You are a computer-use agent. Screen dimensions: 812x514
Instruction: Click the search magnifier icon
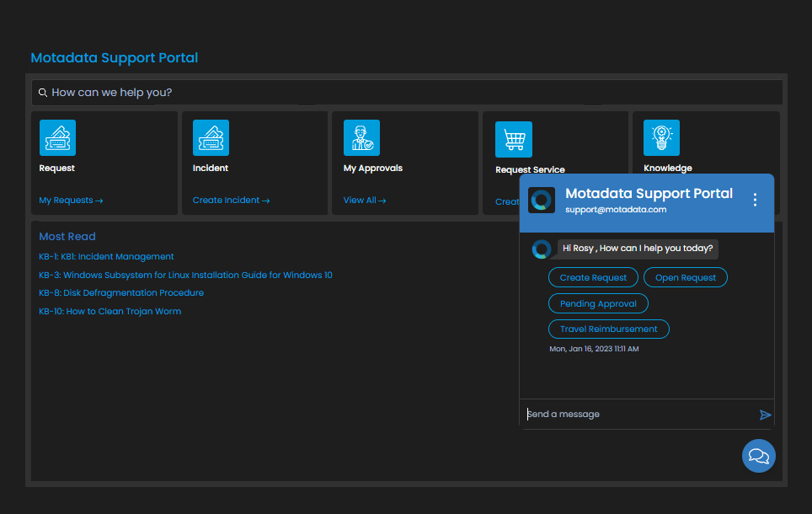[x=43, y=93]
